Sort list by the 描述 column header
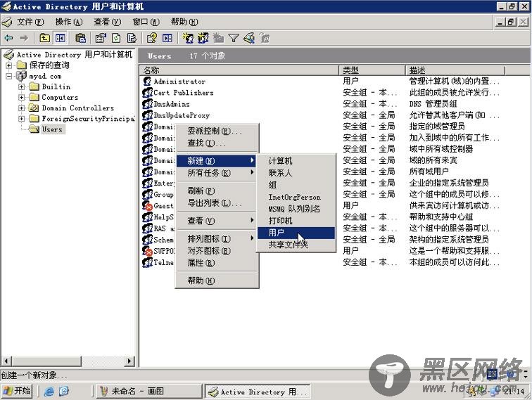The image size is (532, 400). click(455, 70)
